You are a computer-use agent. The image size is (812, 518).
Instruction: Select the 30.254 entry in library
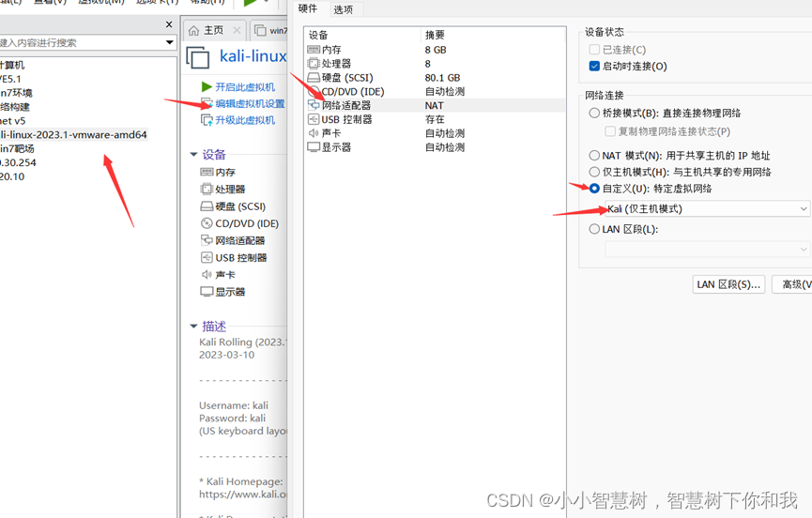pos(18,162)
